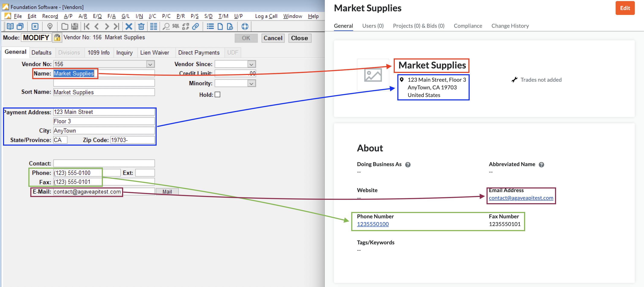Open the Vendor No dropdown
This screenshot has width=644, height=287.
point(150,64)
